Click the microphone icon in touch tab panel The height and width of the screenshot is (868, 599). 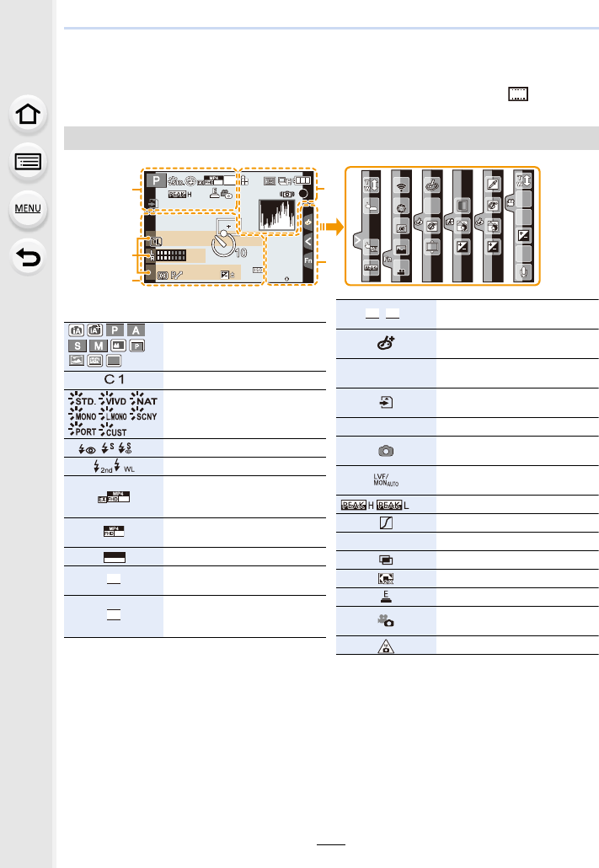523,272
